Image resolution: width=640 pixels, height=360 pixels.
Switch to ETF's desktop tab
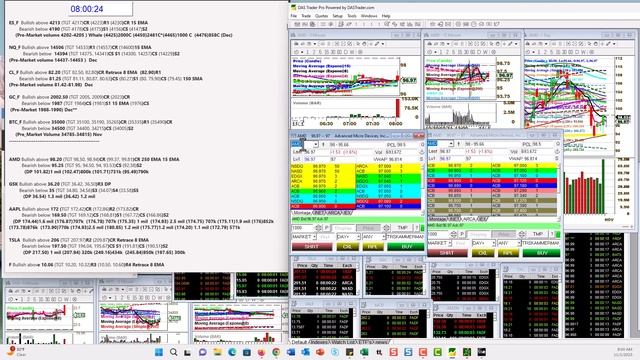pyautogui.click(x=364, y=342)
